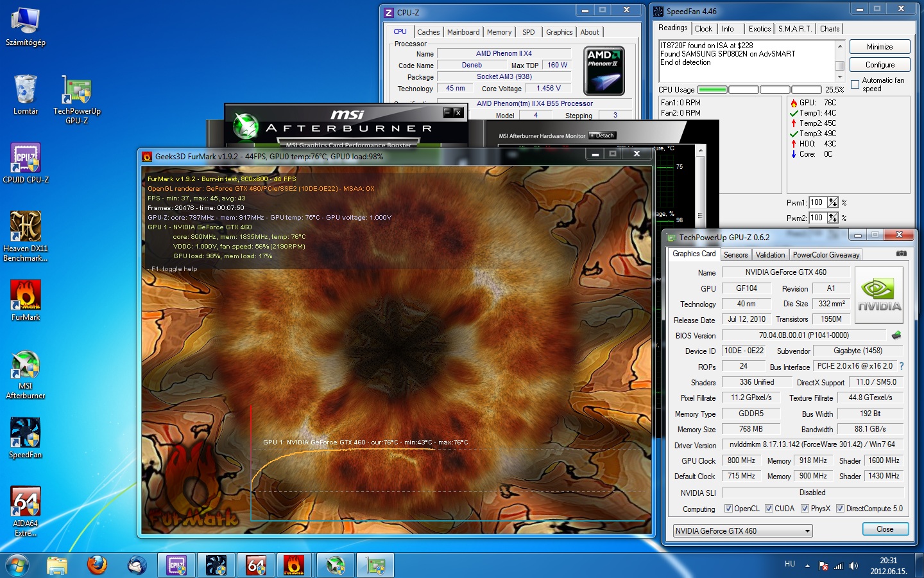
Task: Open PowerColor Giveaway tab in GPU-Z
Action: click(x=826, y=255)
